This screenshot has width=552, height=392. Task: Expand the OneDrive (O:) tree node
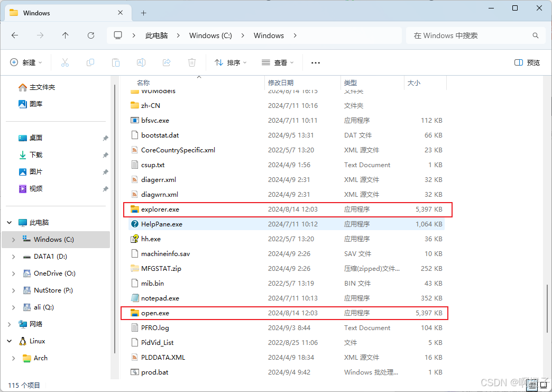pos(13,274)
